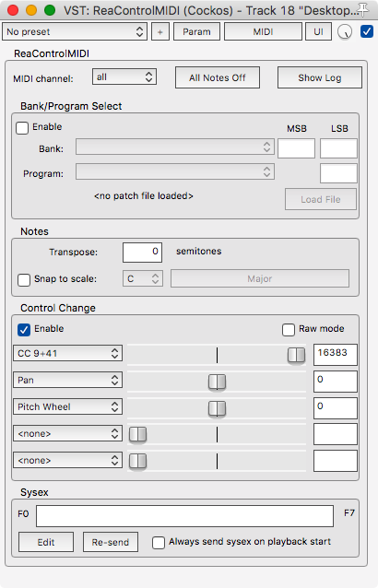Click the plus button to add a preset
The height and width of the screenshot is (588, 378).
(x=160, y=32)
